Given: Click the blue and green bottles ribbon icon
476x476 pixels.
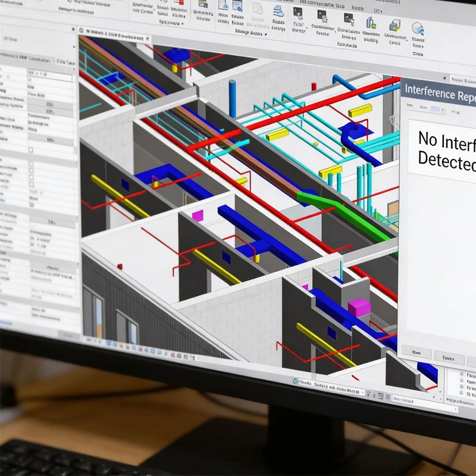Looking at the screenshot, I should point(371,23).
